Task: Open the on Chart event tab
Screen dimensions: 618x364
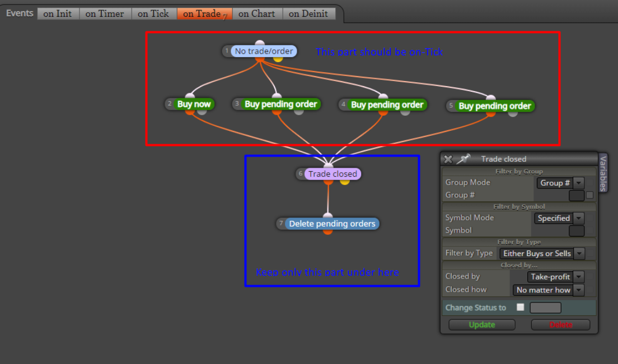Action: click(257, 14)
